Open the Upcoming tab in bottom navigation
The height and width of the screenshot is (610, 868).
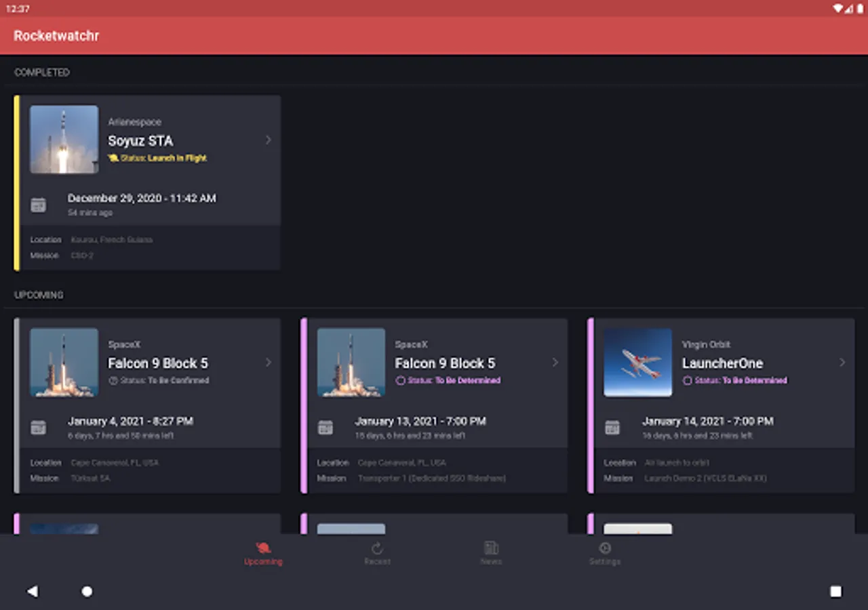point(263,554)
